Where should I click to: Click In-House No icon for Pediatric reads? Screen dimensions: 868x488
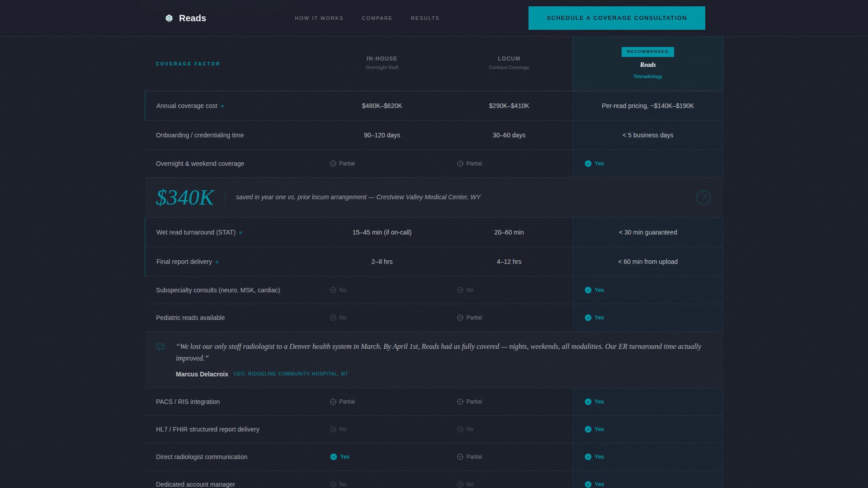[x=333, y=318]
